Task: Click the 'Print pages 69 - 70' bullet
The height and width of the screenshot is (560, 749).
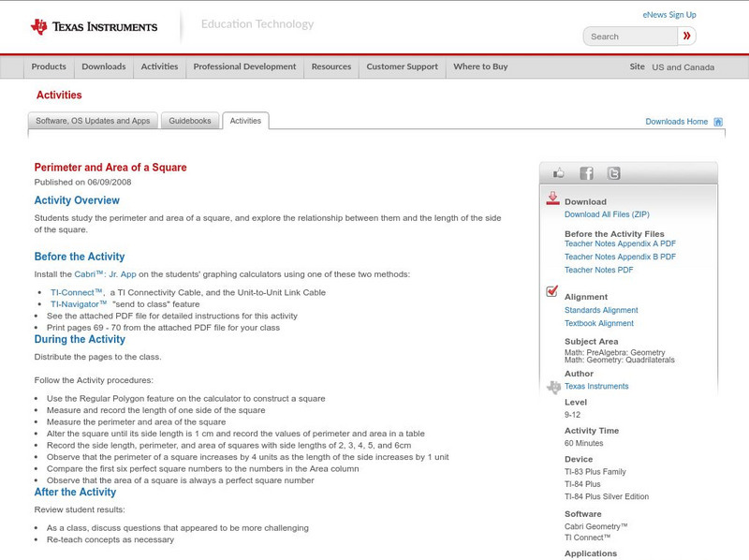Action: (163, 328)
